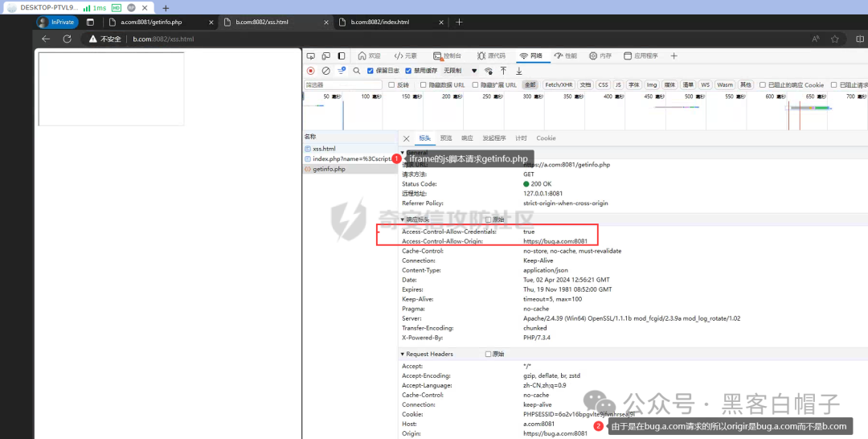Enable Hide extension URLs checkbox (隐藏扩展 URL)
This screenshot has width=868, height=439.
tap(475, 85)
